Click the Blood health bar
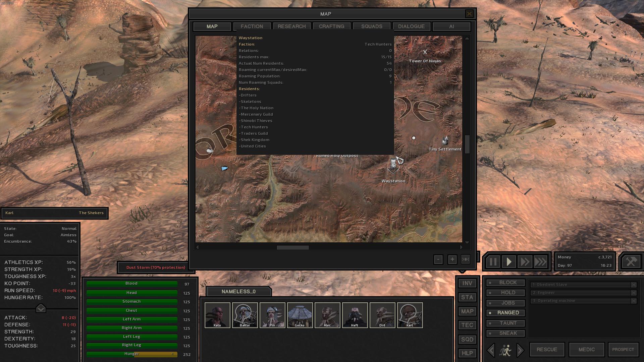The width and height of the screenshot is (644, 362). click(132, 284)
